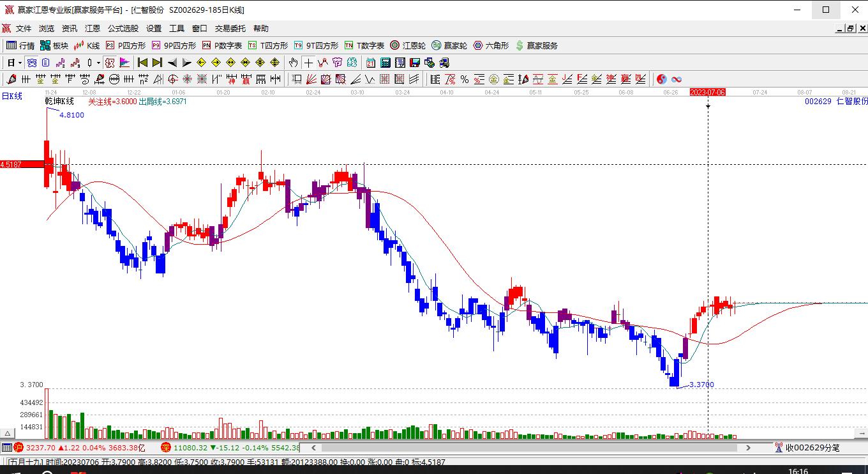Open the 窗口 menu
The width and height of the screenshot is (868, 474).
[x=200, y=28]
